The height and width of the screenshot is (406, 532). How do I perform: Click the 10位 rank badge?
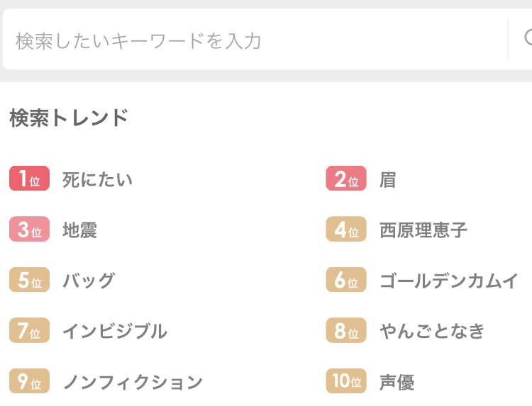click(346, 380)
